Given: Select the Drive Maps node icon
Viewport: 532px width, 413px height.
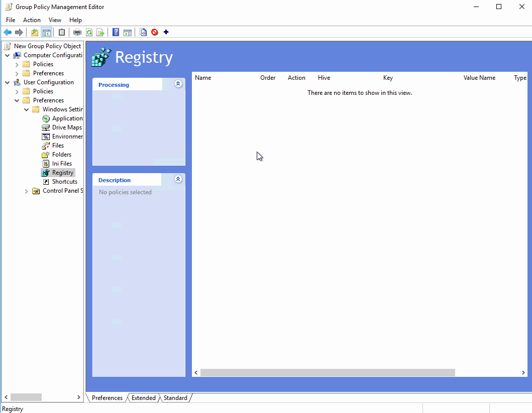Looking at the screenshot, I should (x=46, y=127).
